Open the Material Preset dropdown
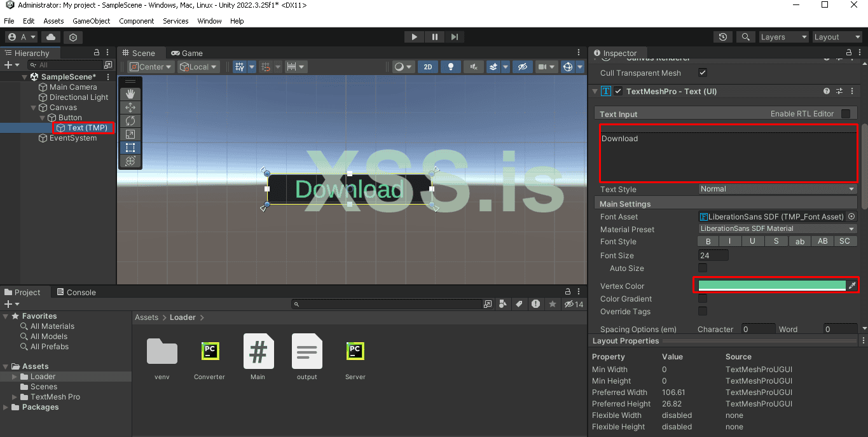Screen dimensions: 868x437 click(x=776, y=228)
